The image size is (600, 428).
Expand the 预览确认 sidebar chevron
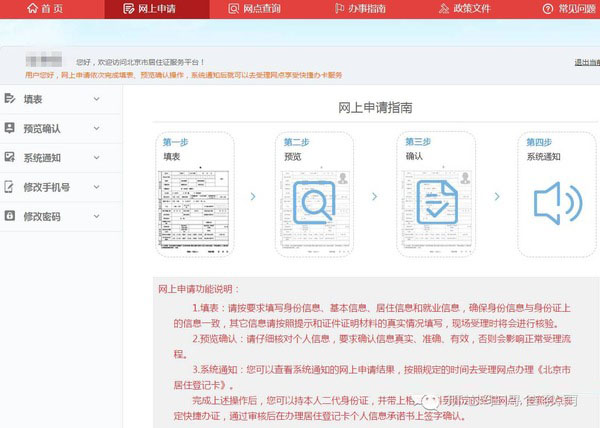(x=96, y=128)
